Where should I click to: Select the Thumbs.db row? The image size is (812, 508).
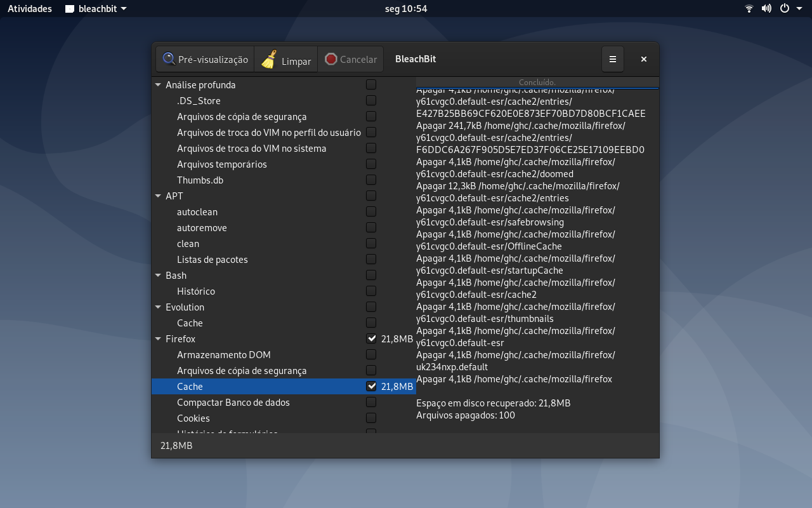coord(284,180)
